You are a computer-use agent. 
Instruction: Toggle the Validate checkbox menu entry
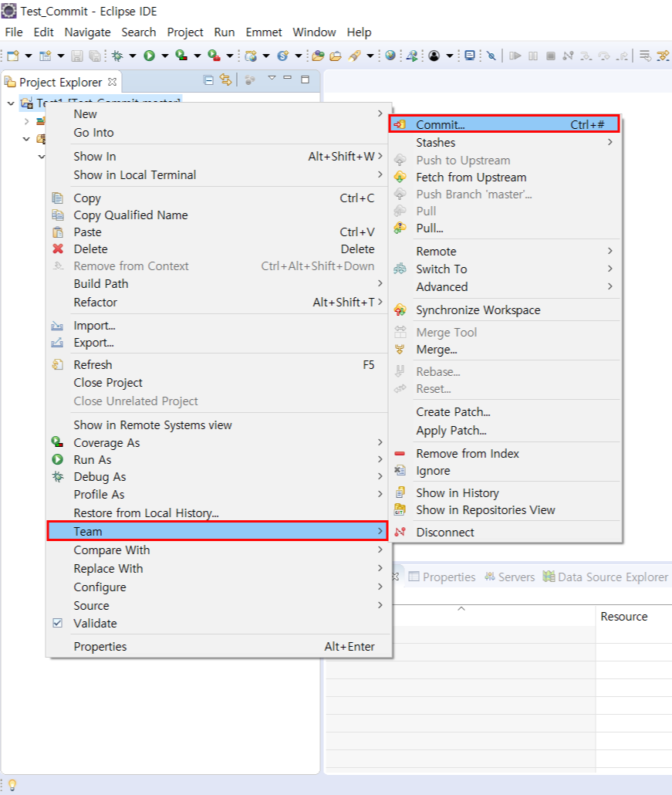[x=58, y=623]
